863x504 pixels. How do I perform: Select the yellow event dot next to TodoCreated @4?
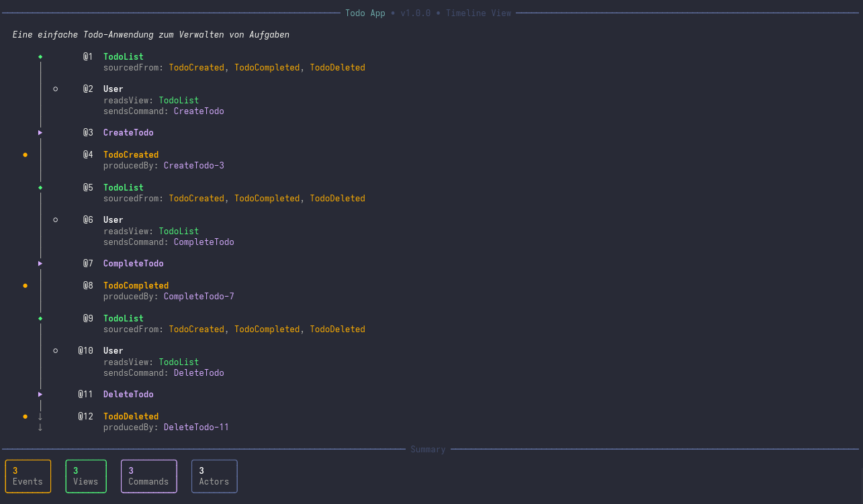[25, 154]
